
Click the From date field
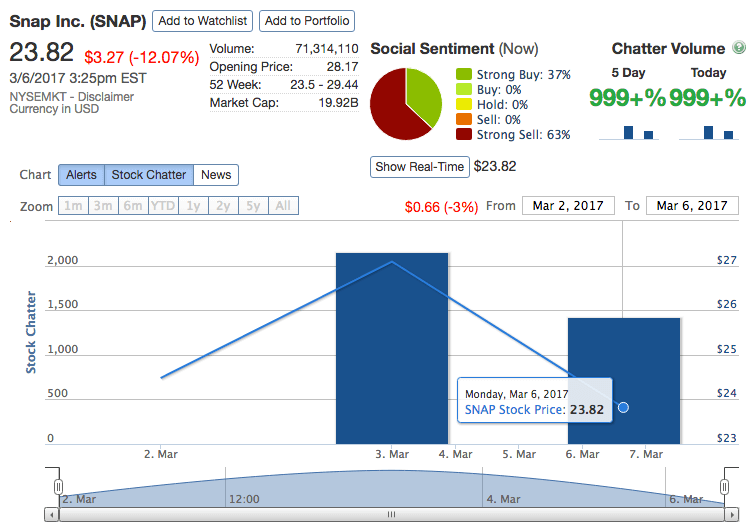pos(568,206)
